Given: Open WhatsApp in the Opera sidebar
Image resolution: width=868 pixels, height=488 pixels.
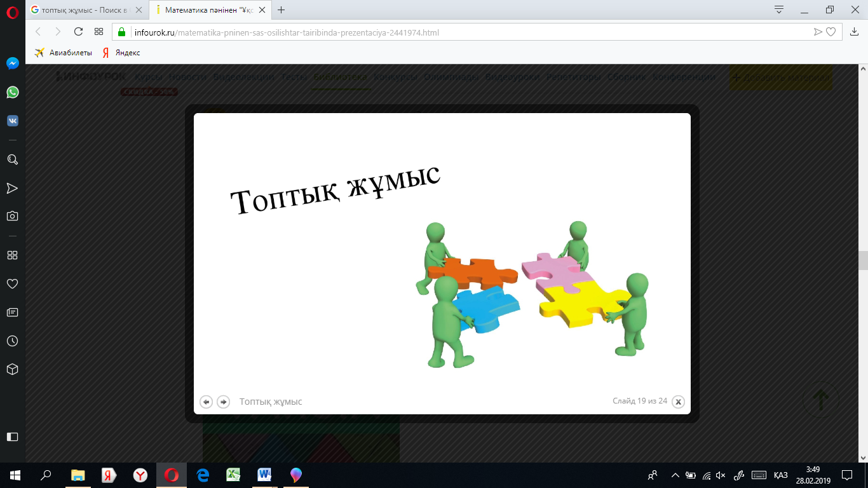Looking at the screenshot, I should [x=12, y=92].
